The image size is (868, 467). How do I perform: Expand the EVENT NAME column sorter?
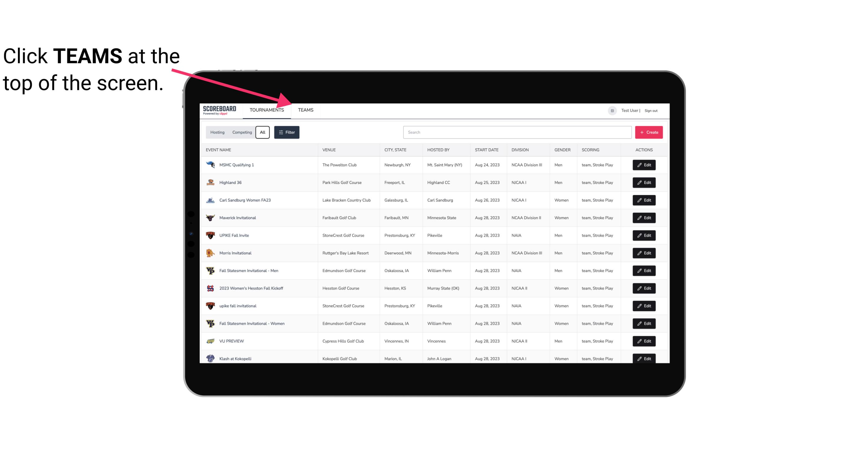tap(220, 149)
